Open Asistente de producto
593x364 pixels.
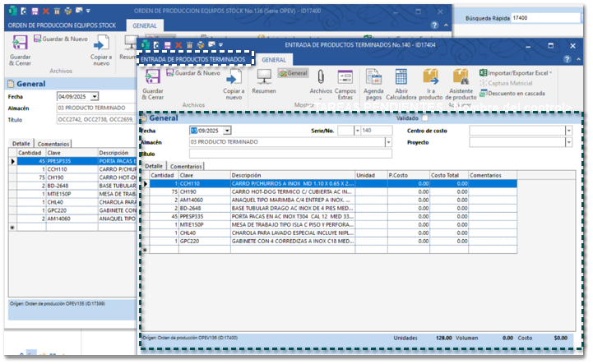(461, 83)
